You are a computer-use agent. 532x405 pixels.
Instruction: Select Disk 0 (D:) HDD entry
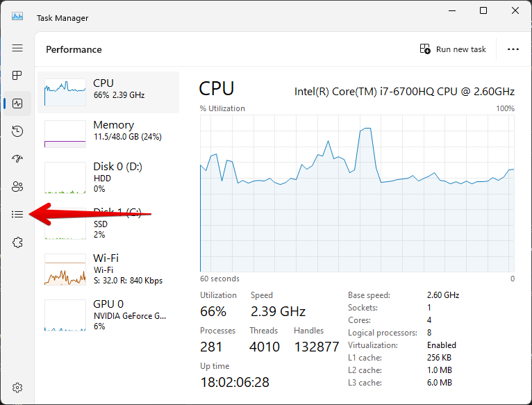108,176
